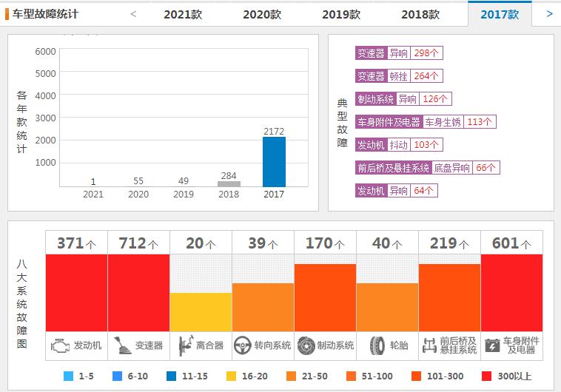Click the 51-100 legend swatch
The image size is (561, 392).
tap(352, 376)
